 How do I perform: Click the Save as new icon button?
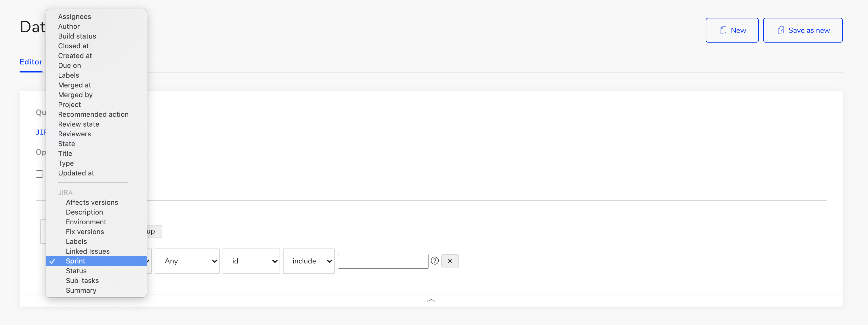(x=803, y=30)
